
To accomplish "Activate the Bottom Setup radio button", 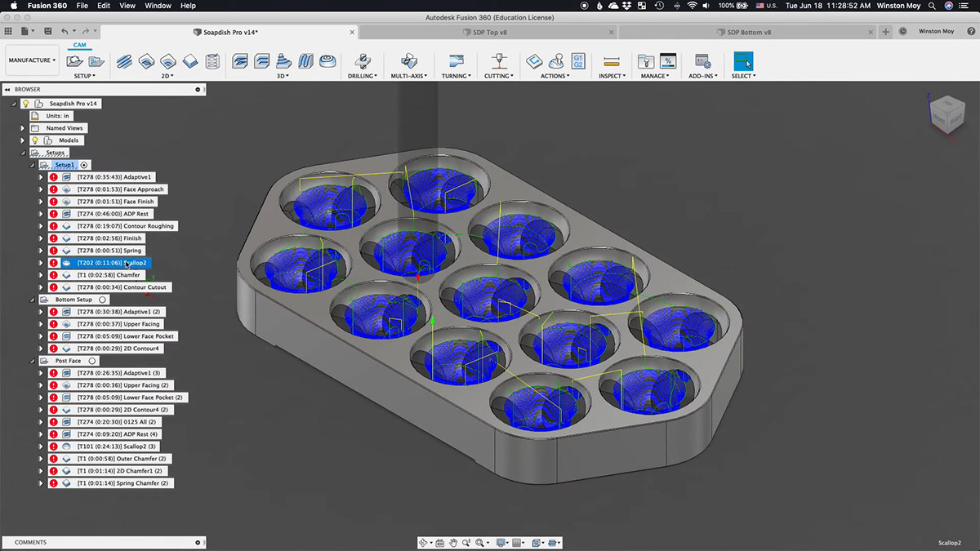I will tap(102, 300).
